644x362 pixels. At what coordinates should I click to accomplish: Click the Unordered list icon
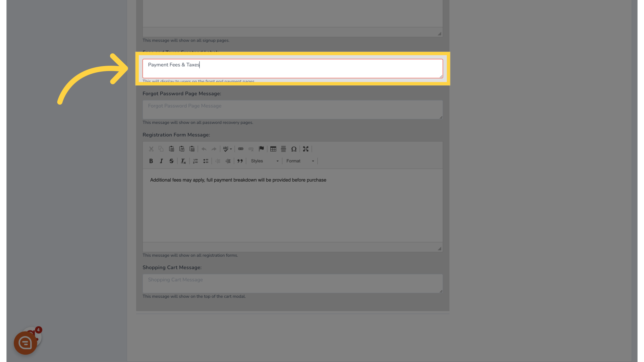click(x=206, y=161)
